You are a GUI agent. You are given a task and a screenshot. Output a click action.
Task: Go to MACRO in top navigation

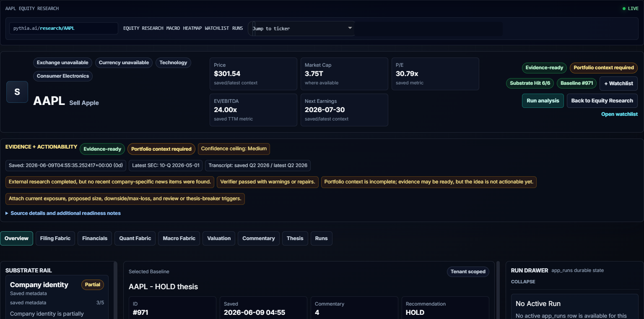[173, 29]
